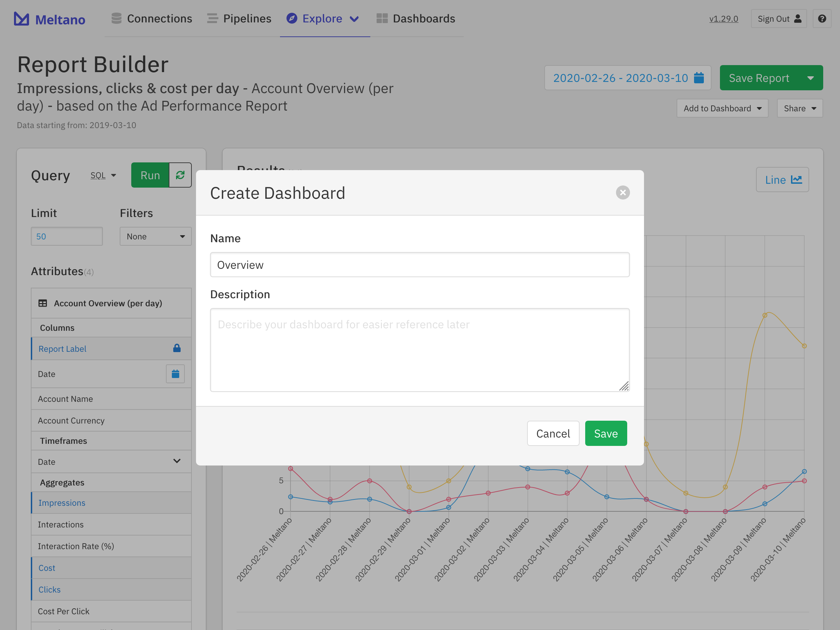Open the Add to Dashboard dropdown

(x=722, y=108)
